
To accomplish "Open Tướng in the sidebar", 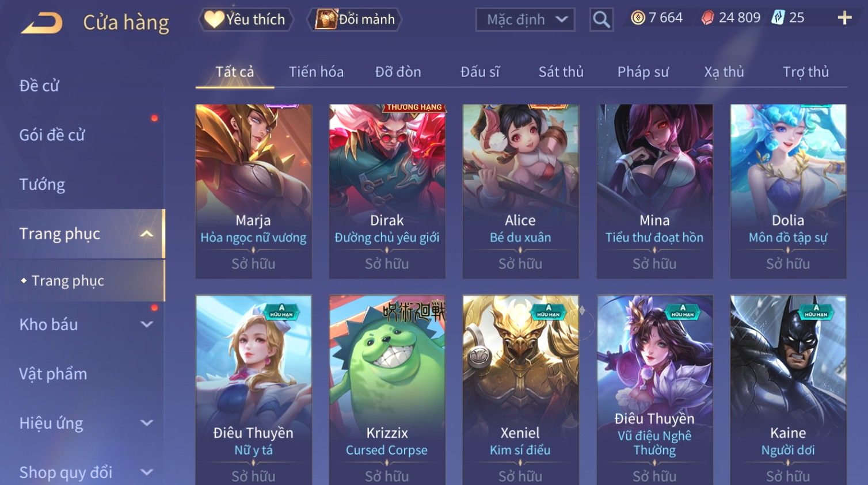I will [x=42, y=185].
